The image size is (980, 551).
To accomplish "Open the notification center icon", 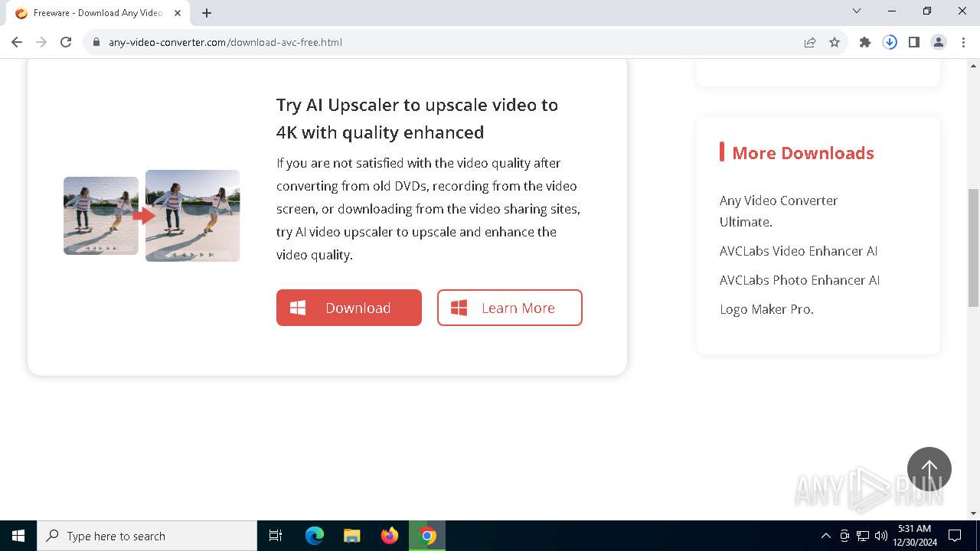I will coord(955,536).
